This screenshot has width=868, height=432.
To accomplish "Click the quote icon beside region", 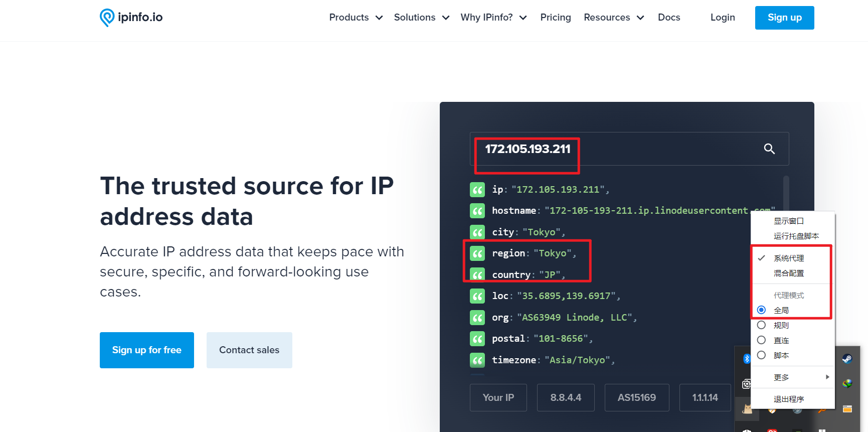I will 477,253.
